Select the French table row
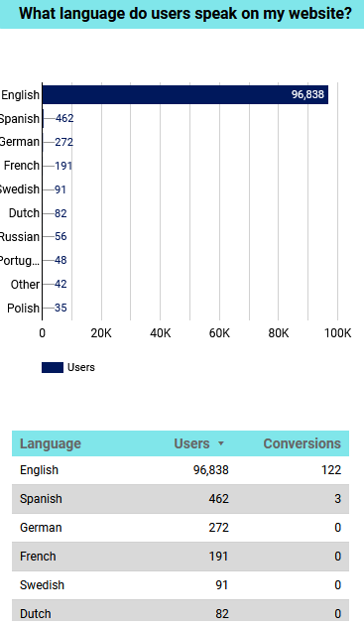This screenshot has height=625, width=364. tap(181, 557)
